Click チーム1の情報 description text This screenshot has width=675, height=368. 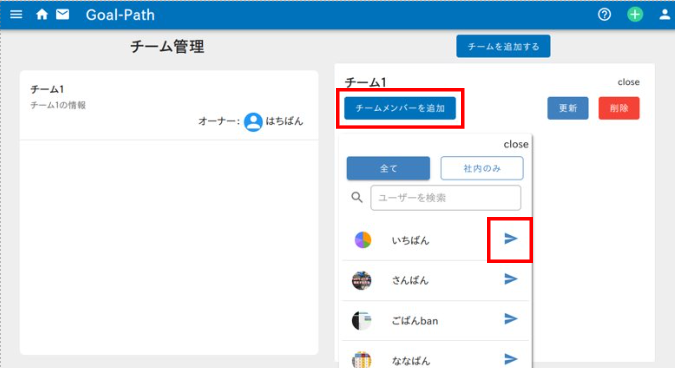tap(58, 105)
